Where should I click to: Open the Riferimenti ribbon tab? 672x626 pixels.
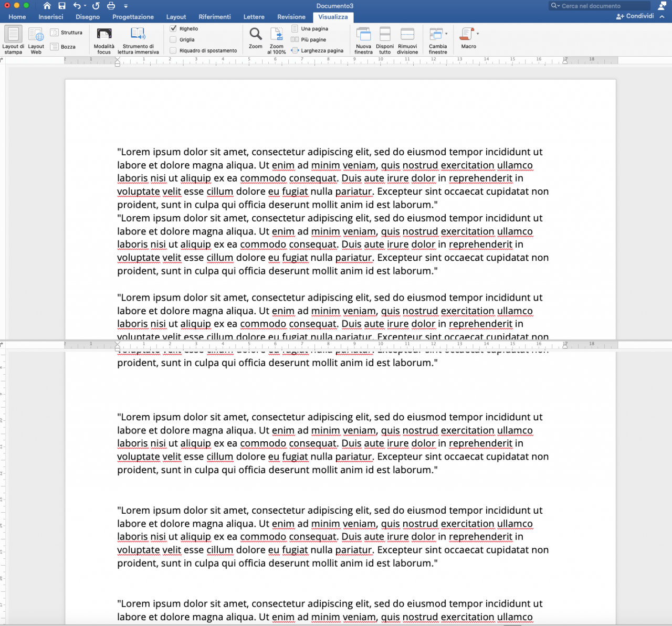click(215, 17)
